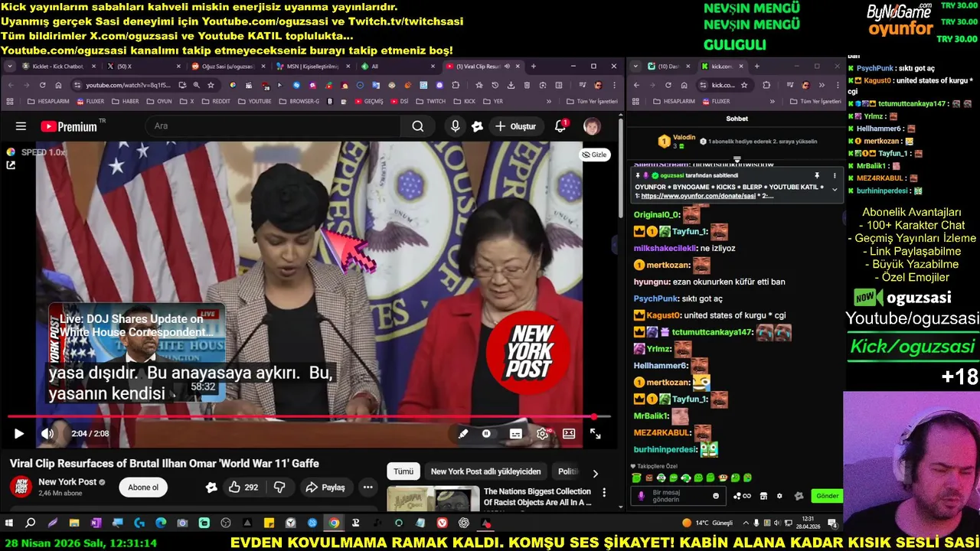Switch to the 'Kicklet - Kick Chatbot' browser tab
The image size is (980, 551).
point(59,67)
